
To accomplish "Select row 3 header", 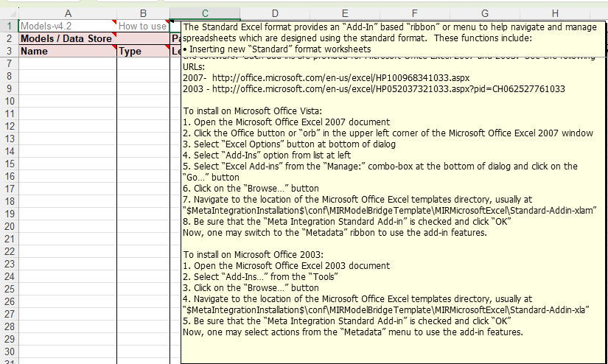I will click(x=9, y=51).
